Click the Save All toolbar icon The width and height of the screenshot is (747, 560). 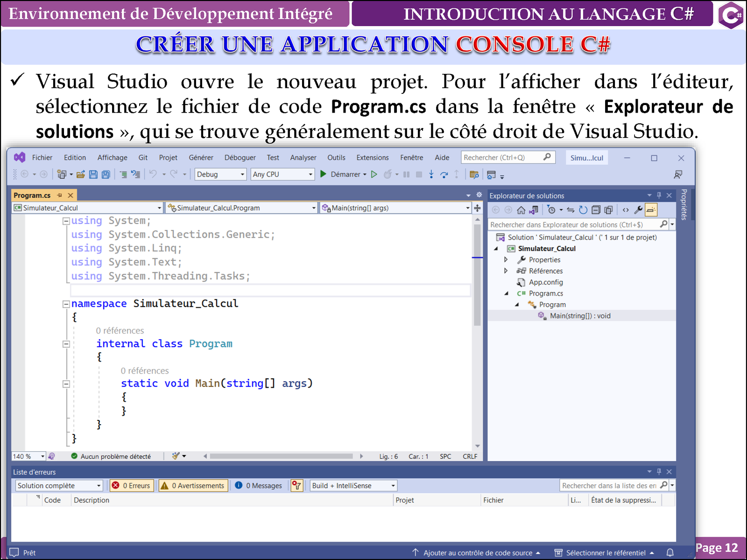pos(106,174)
